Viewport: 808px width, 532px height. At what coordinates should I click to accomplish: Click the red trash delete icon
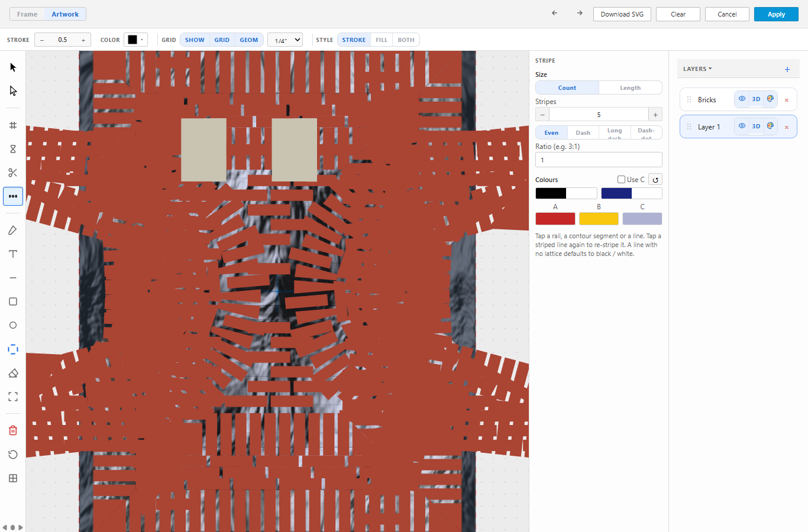(13, 430)
